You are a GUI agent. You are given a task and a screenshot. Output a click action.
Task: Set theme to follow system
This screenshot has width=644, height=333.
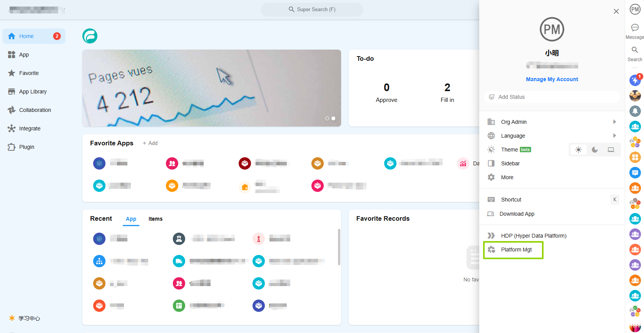[611, 150]
